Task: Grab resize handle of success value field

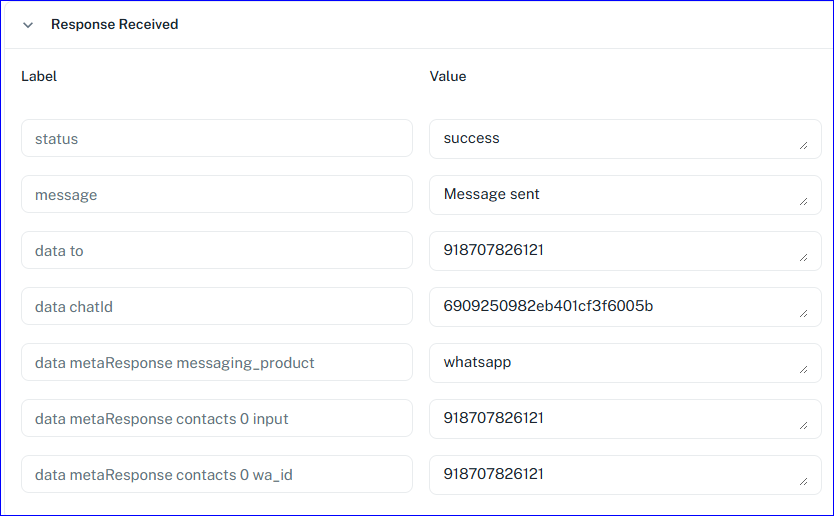Action: pyautogui.click(x=804, y=146)
